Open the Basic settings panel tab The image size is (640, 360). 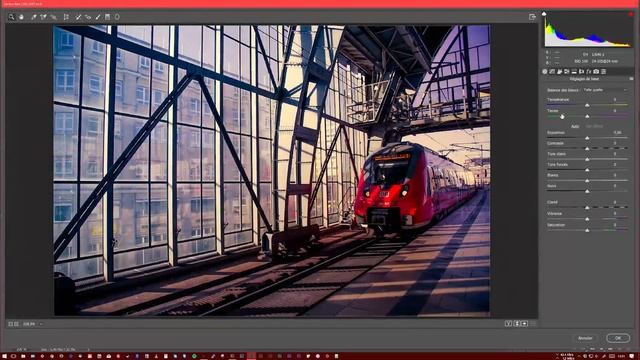point(545,71)
